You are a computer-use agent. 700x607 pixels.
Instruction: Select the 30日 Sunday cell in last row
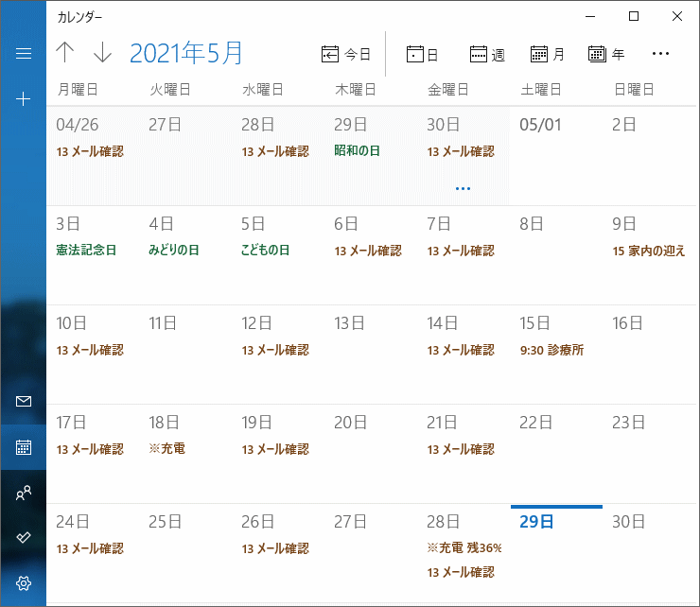649,553
